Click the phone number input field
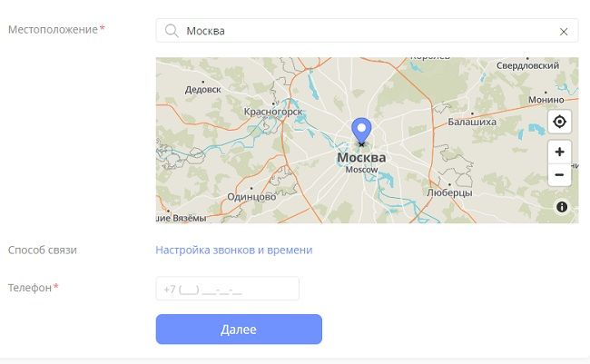The width and height of the screenshot is (590, 364). 227,290
